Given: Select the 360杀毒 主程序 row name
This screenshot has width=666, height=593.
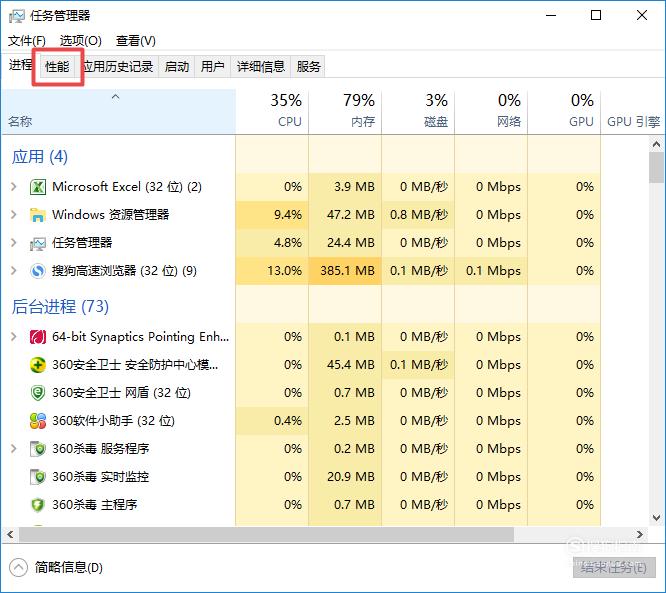Looking at the screenshot, I should click(95, 505).
